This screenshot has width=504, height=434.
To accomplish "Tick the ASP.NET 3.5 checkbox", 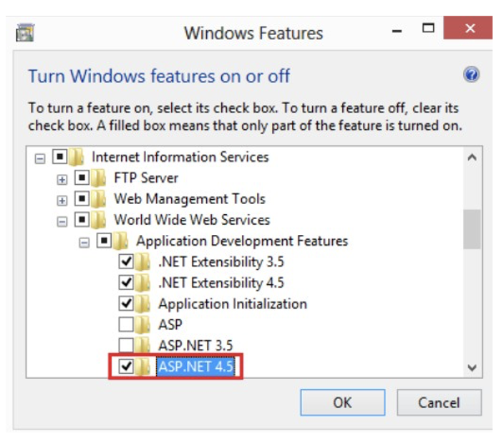I will pos(126,345).
